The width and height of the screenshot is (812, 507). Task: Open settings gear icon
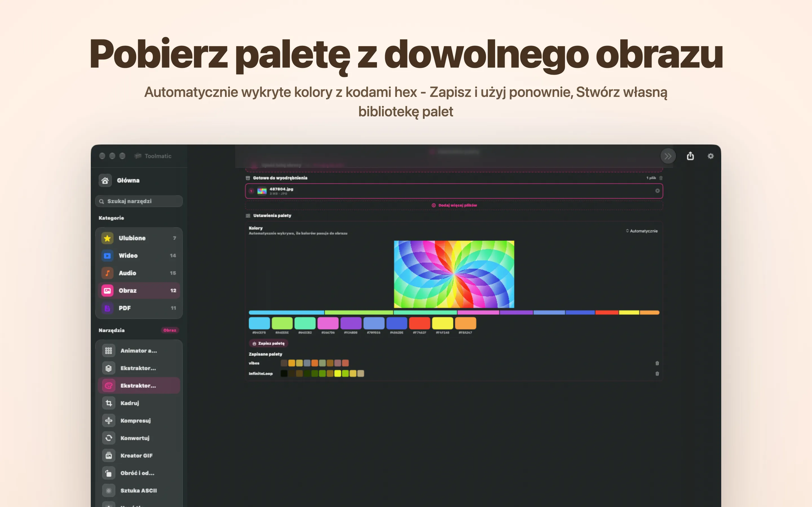tap(710, 156)
